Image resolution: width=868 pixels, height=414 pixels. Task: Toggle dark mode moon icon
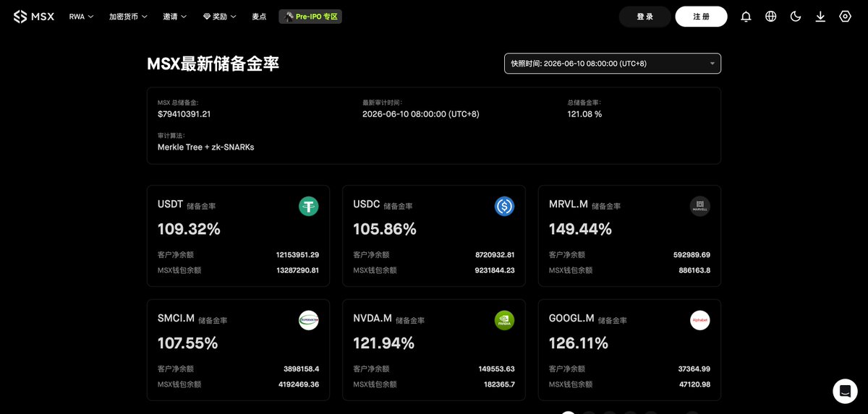(x=796, y=17)
